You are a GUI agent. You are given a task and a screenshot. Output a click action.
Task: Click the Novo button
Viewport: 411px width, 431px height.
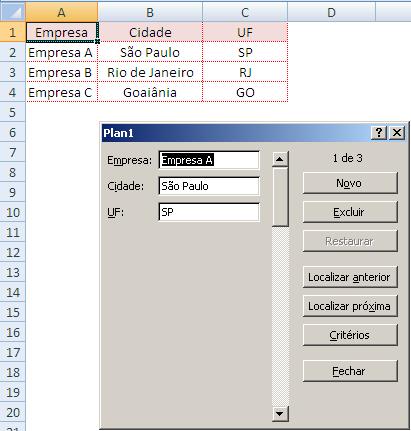point(350,183)
